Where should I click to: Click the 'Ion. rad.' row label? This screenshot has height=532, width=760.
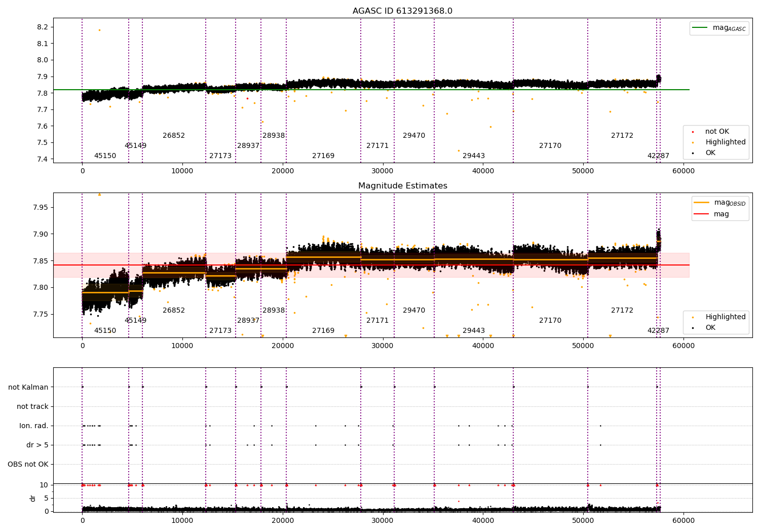click(34, 426)
